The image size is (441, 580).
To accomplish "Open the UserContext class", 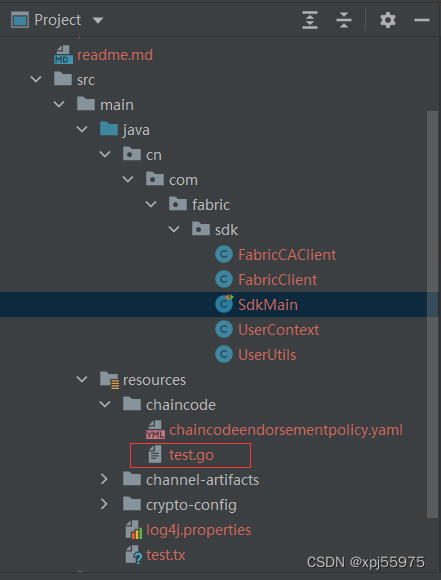I will coord(279,330).
